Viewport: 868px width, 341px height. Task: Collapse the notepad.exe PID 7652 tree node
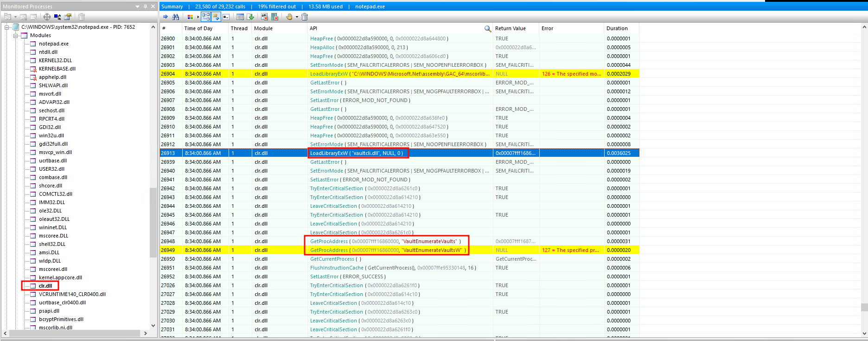click(7, 27)
